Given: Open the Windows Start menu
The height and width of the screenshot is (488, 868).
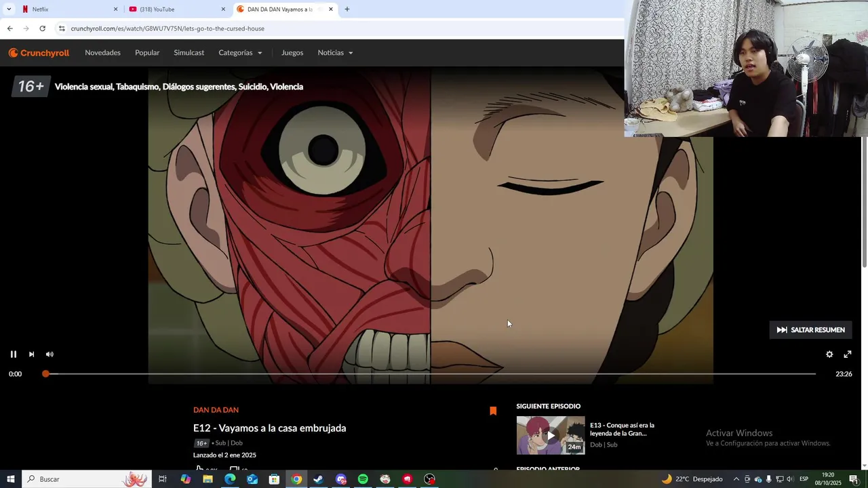Looking at the screenshot, I should point(11,479).
